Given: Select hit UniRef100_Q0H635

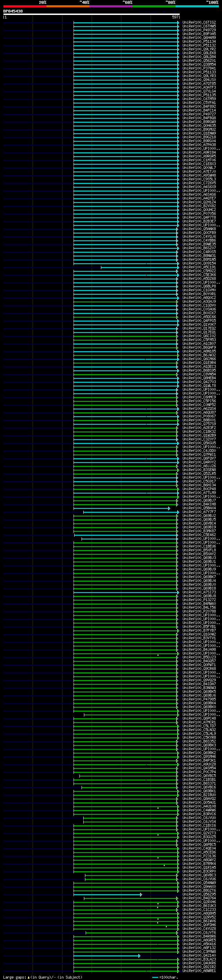Looking at the screenshot, I should pyautogui.click(x=199, y=125).
